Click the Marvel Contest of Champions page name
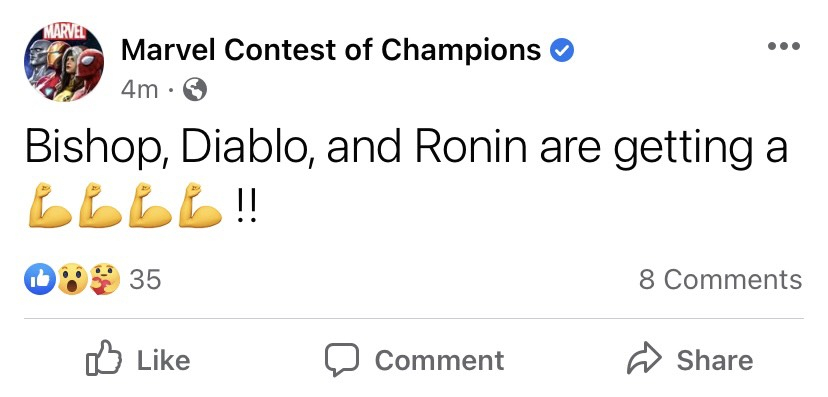The width and height of the screenshot is (828, 397). pos(331,51)
